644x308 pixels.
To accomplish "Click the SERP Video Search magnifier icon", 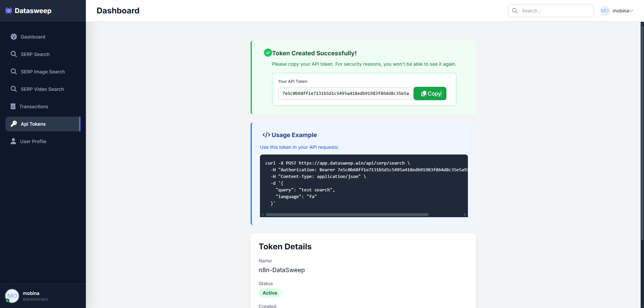I will (x=14, y=89).
